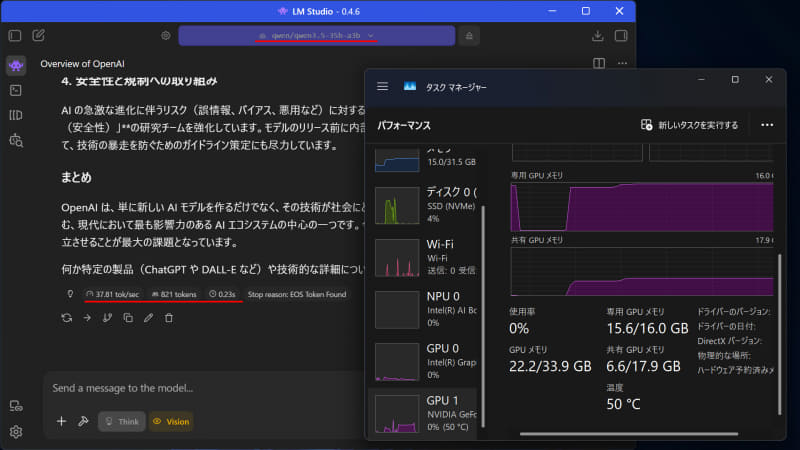Click the 37.81 tok/sec statistic
This screenshot has width=800, height=450.
click(x=113, y=294)
